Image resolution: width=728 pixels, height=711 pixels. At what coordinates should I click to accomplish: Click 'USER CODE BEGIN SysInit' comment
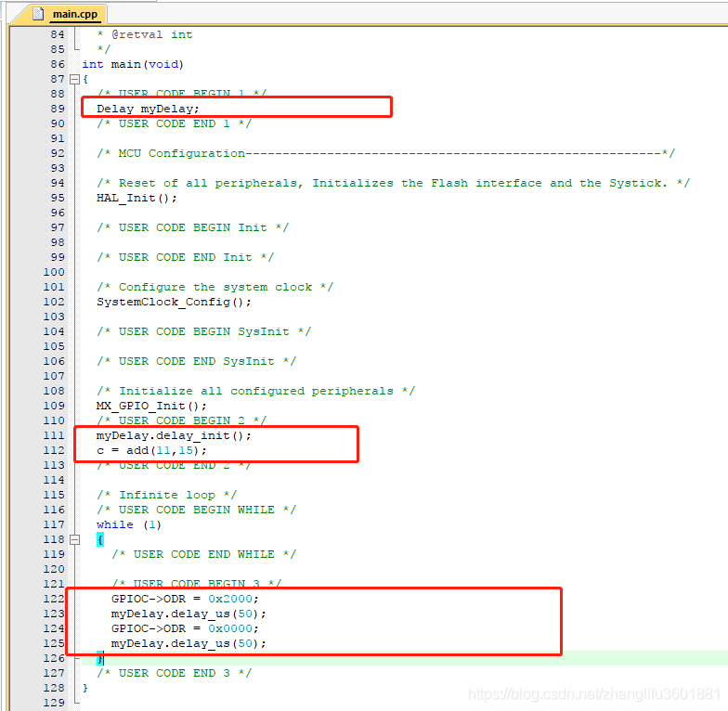tap(203, 332)
